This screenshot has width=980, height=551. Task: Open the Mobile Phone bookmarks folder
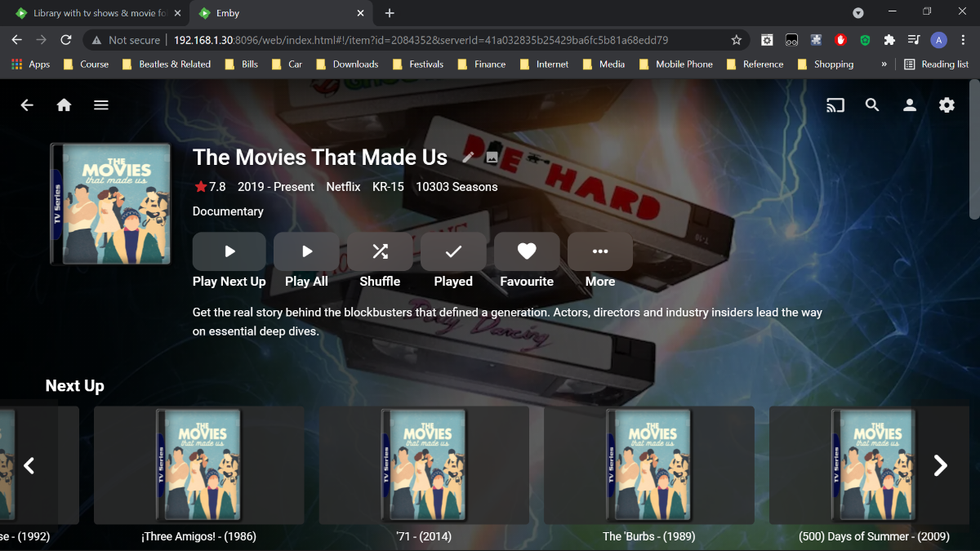point(675,64)
